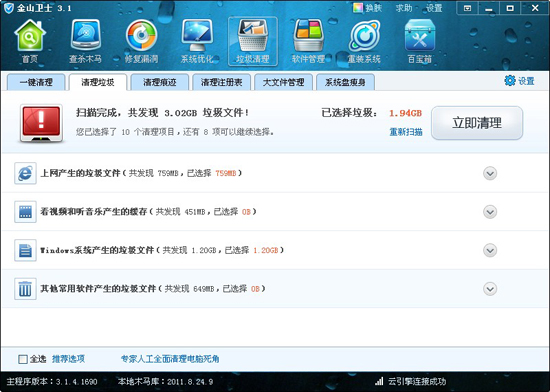Click the 其他常用软件产生的垃圾文件 row title
This screenshot has width=550, height=392.
tap(98, 289)
